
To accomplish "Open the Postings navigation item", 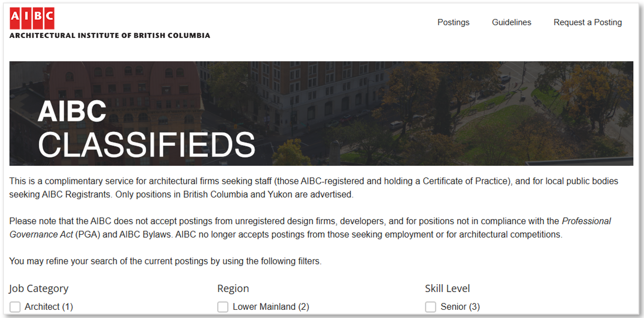I will (453, 22).
